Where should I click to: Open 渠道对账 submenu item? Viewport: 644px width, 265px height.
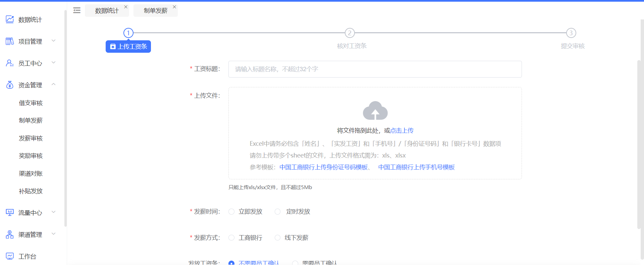(x=31, y=174)
